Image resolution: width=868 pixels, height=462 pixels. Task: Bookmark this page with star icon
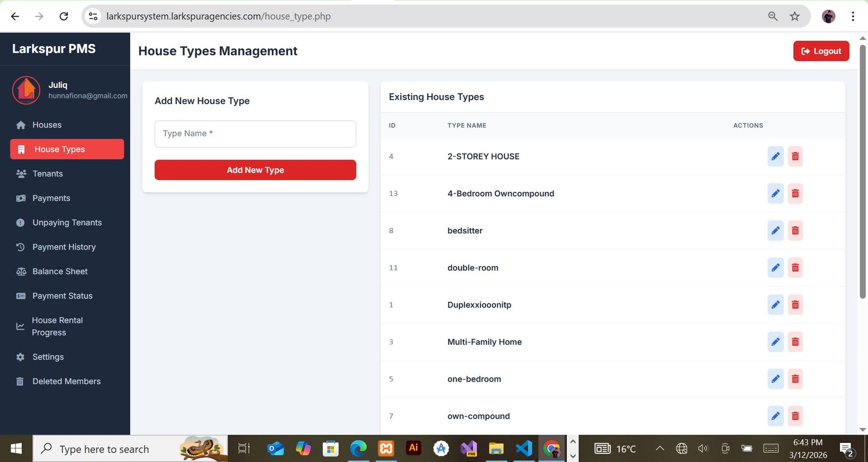pyautogui.click(x=794, y=16)
